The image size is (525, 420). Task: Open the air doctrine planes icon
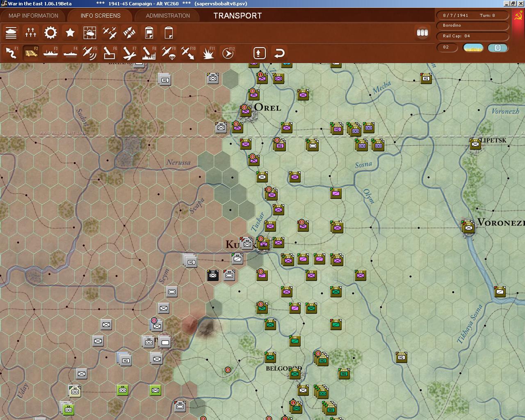[x=110, y=33]
